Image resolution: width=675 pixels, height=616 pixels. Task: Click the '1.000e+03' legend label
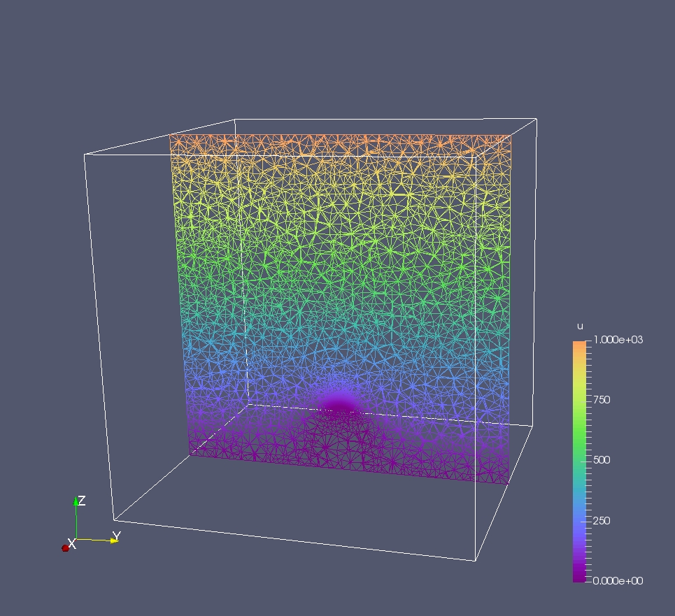[x=618, y=340]
